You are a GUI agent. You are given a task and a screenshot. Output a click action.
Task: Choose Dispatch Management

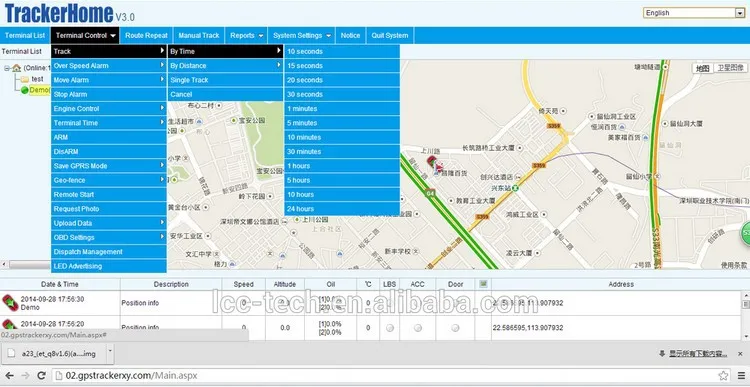pyautogui.click(x=109, y=252)
